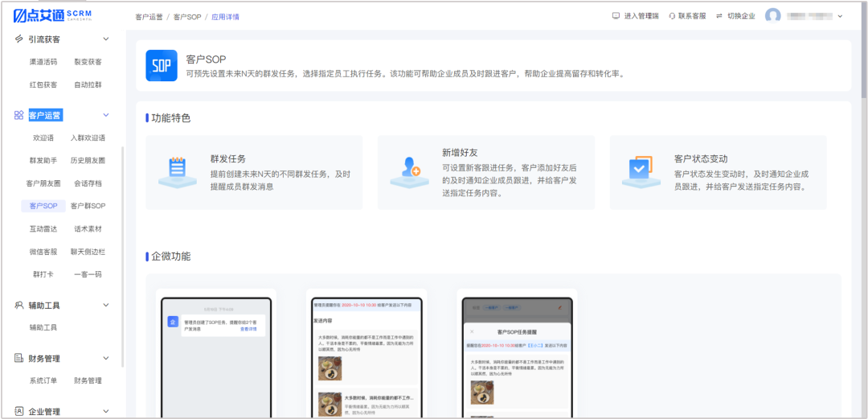Click the 功能特色 section heading
Viewport: 868px width, 419px height.
coord(171,118)
